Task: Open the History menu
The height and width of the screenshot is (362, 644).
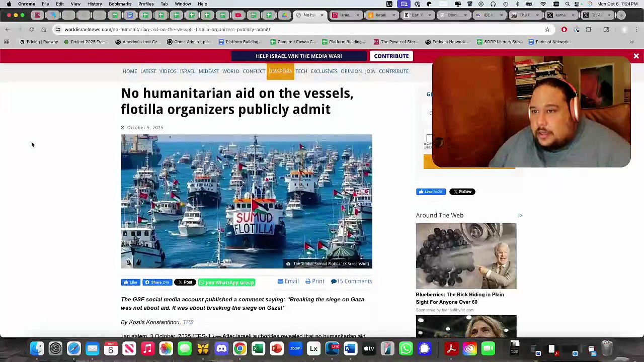Action: [x=95, y=4]
